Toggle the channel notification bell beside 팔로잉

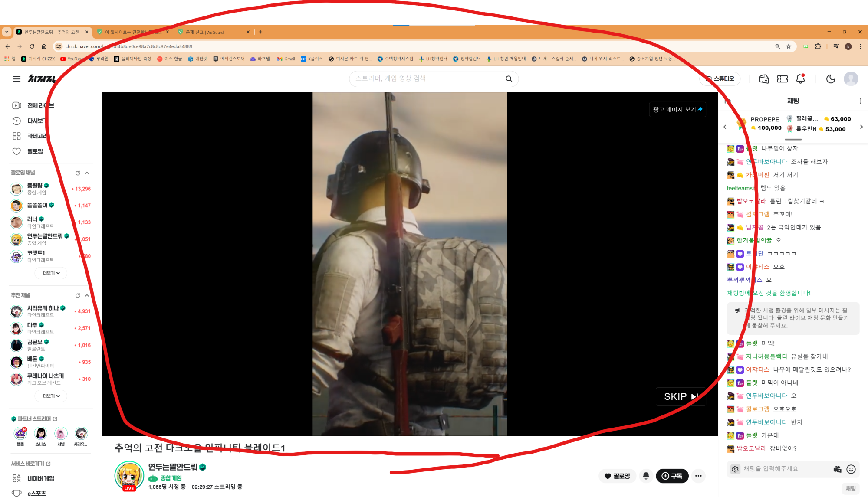pyautogui.click(x=646, y=476)
